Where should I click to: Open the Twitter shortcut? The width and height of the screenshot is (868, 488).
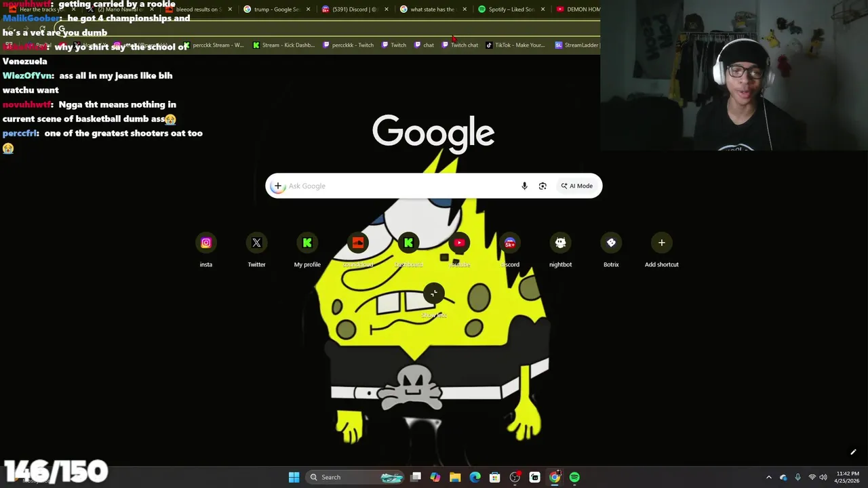256,250
